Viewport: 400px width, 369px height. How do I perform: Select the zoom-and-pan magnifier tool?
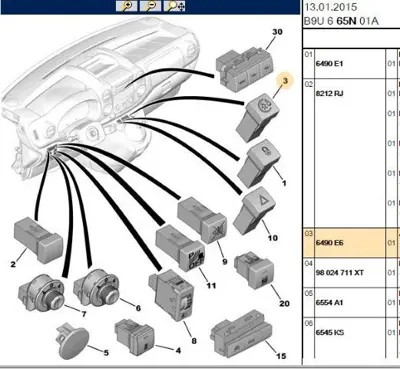pyautogui.click(x=175, y=6)
